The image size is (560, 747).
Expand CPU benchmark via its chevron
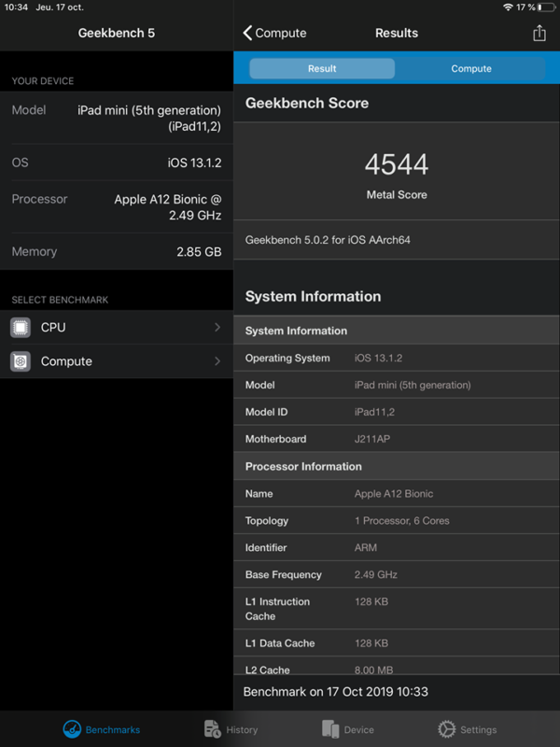click(217, 328)
